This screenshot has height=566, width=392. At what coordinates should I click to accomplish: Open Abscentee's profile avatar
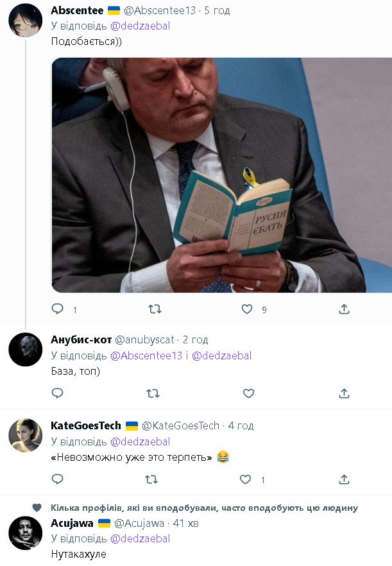point(25,20)
